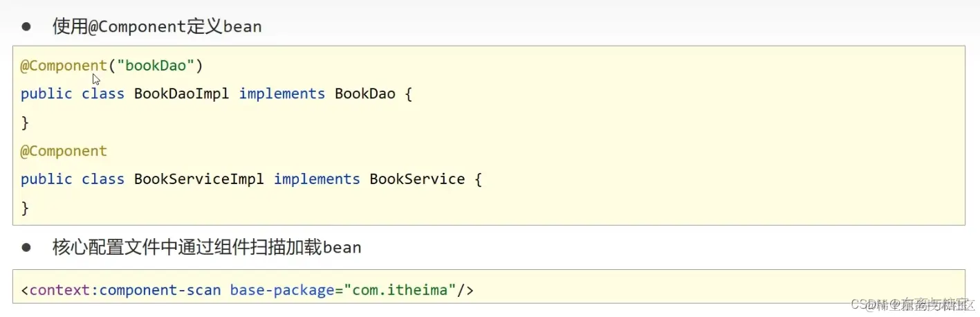This screenshot has height=317, width=980.
Task: Click the BookDaoImpl class name
Action: (181, 93)
